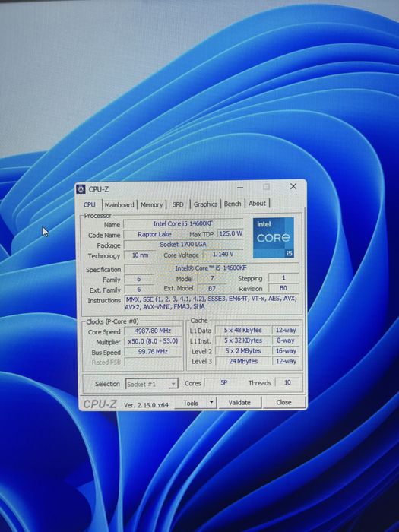Open the Socket #1 selection dropdown

(x=152, y=384)
